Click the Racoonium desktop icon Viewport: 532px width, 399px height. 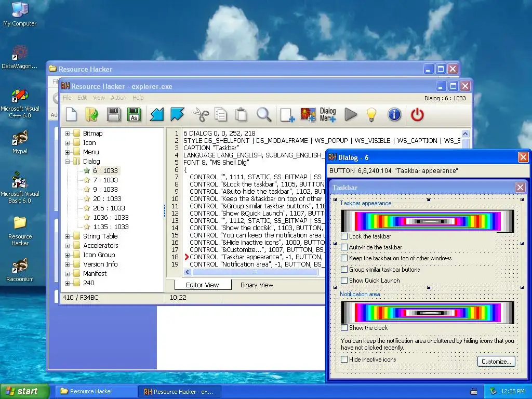point(20,270)
